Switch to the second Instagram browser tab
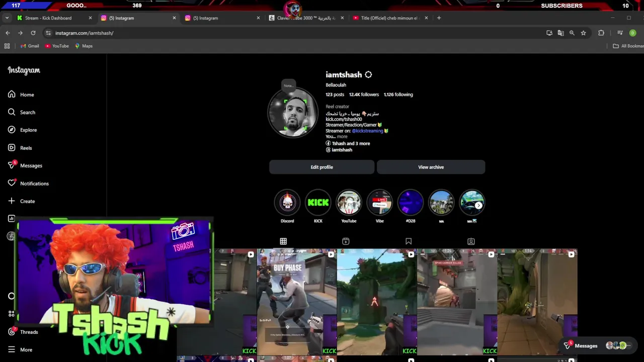Screen dimensions: 644x362 tap(221, 18)
